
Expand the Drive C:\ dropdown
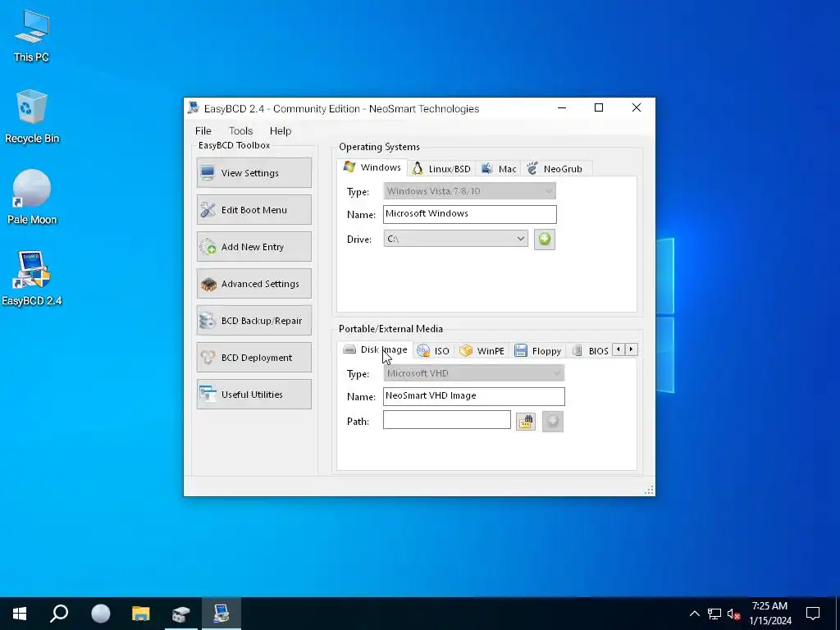coord(456,239)
